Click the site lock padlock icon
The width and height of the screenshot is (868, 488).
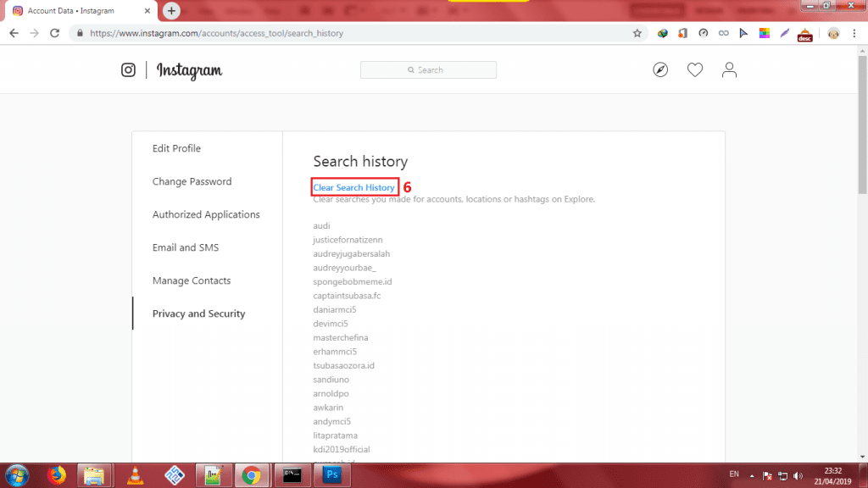(80, 33)
